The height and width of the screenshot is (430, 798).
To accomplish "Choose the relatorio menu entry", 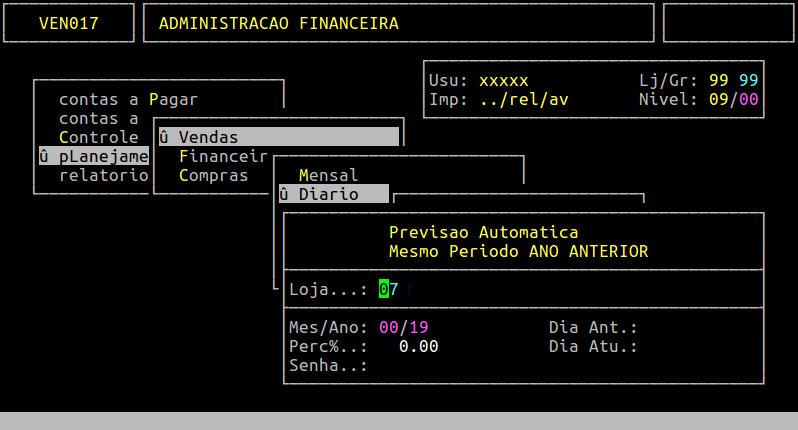I will click(x=103, y=175).
